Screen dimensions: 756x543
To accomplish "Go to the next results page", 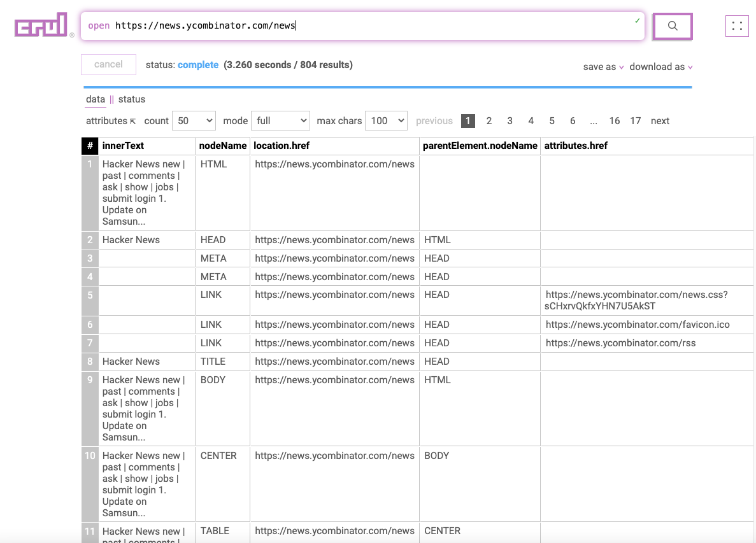I will [660, 121].
